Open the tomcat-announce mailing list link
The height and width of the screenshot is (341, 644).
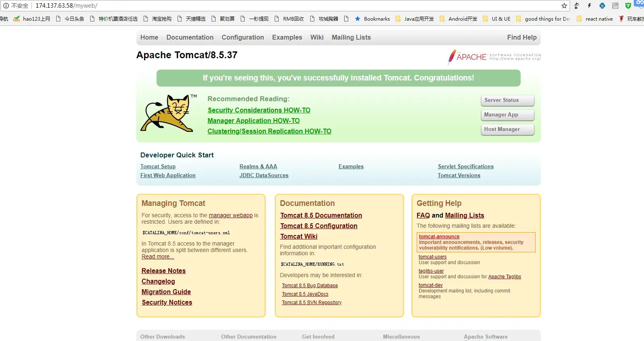coord(439,237)
